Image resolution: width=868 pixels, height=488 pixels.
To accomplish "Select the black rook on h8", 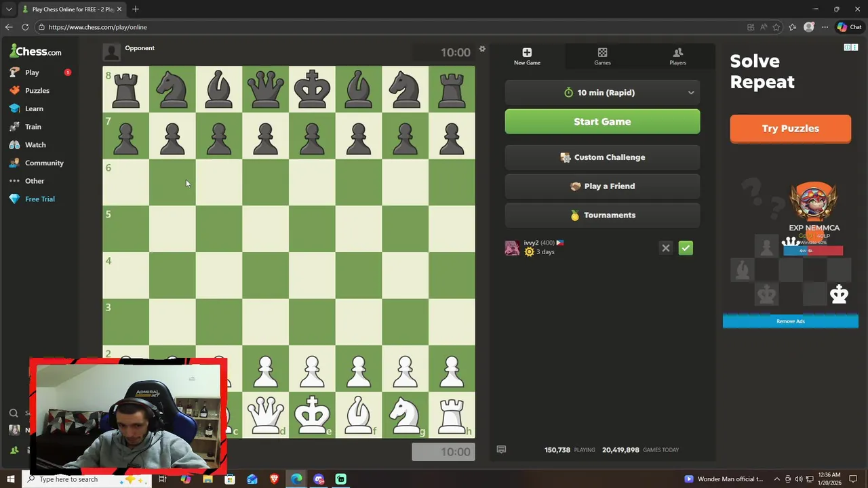I will (452, 89).
